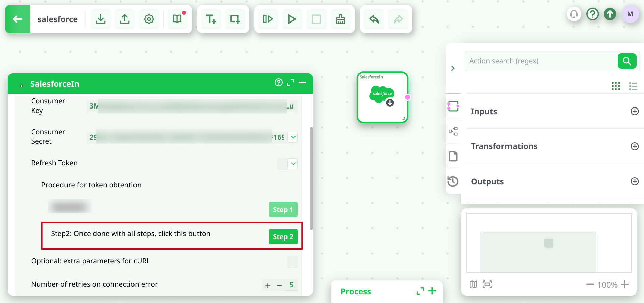Expand the Transformations section

pos(635,146)
